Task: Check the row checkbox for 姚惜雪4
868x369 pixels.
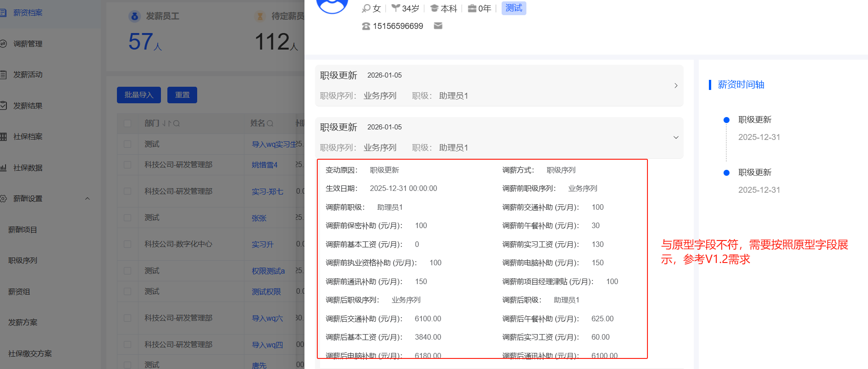Action: pyautogui.click(x=127, y=165)
